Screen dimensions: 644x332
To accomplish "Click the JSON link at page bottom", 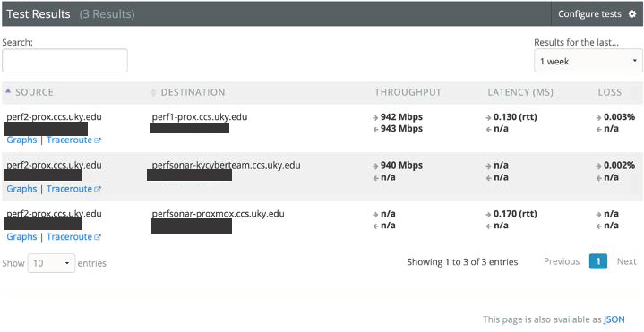I will 614,319.
